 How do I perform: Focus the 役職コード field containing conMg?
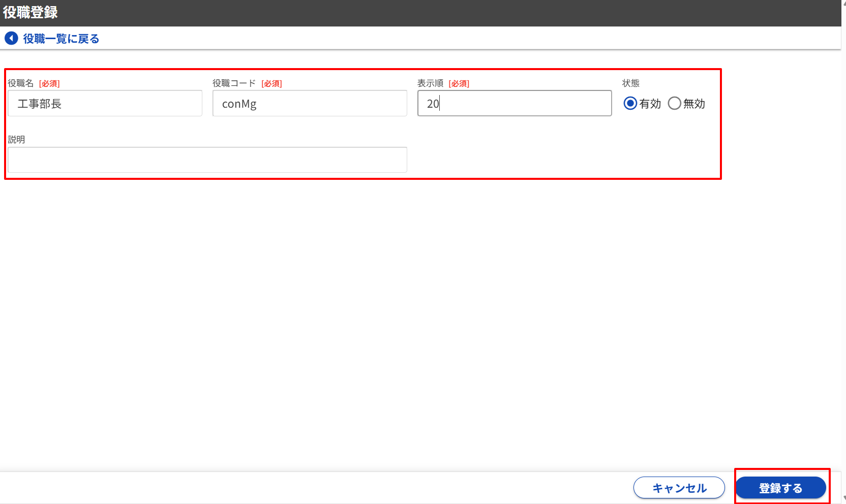coord(309,104)
